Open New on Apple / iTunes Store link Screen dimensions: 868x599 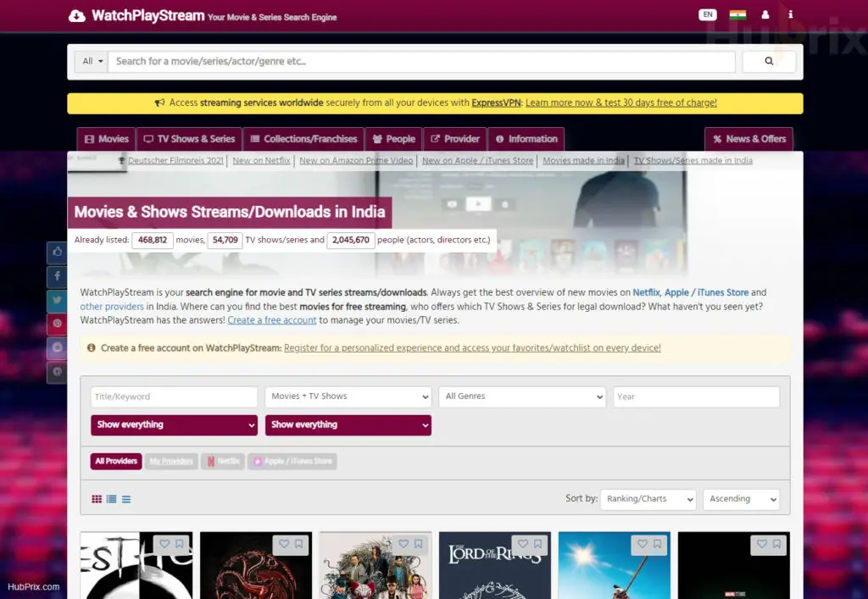pos(478,160)
